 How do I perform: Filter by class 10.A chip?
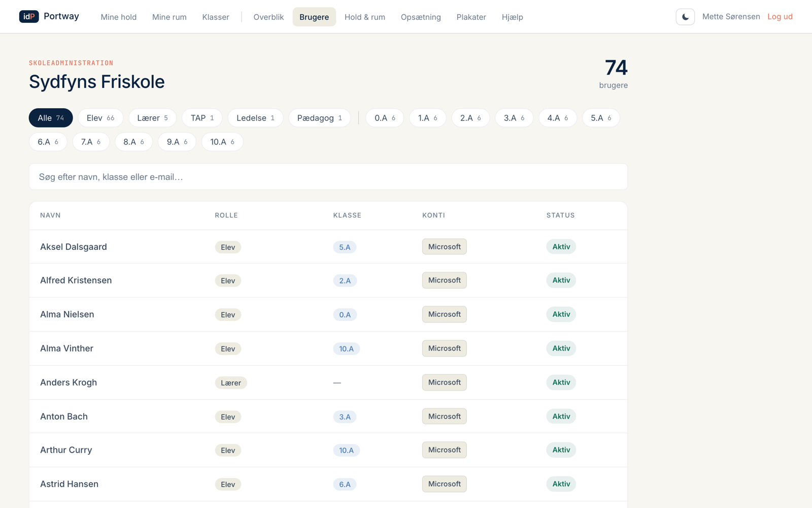tap(222, 142)
